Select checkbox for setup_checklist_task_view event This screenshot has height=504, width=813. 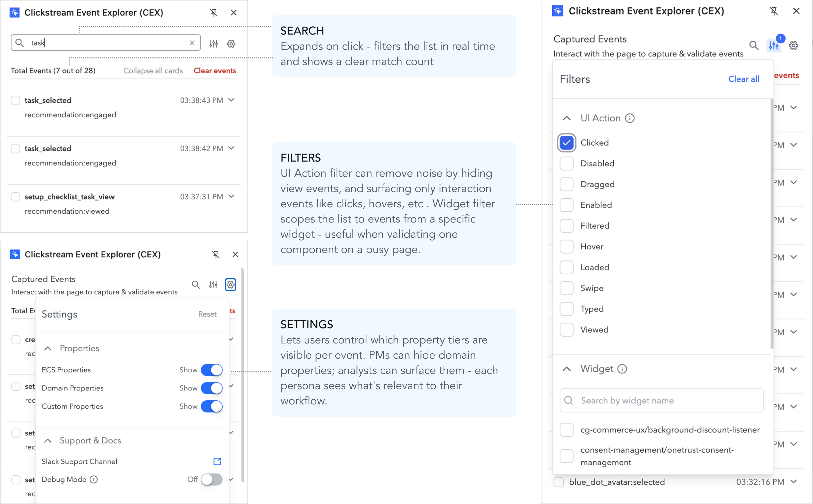(x=16, y=197)
